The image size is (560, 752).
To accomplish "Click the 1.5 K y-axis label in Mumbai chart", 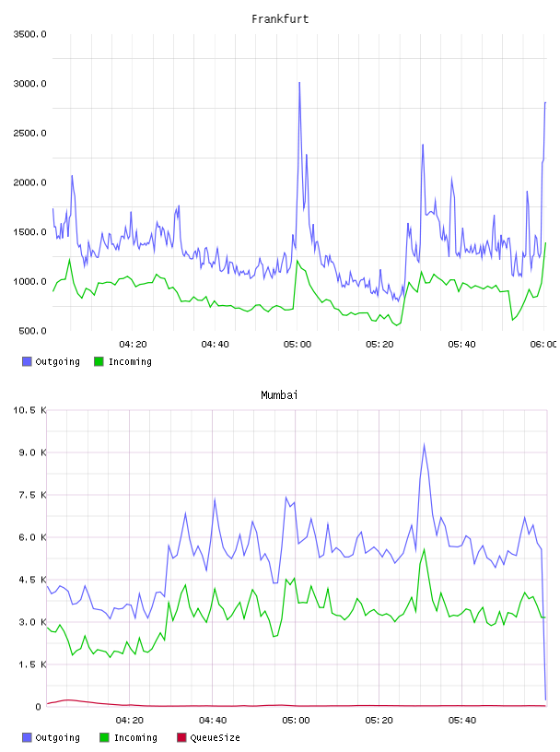I will click(x=32, y=664).
